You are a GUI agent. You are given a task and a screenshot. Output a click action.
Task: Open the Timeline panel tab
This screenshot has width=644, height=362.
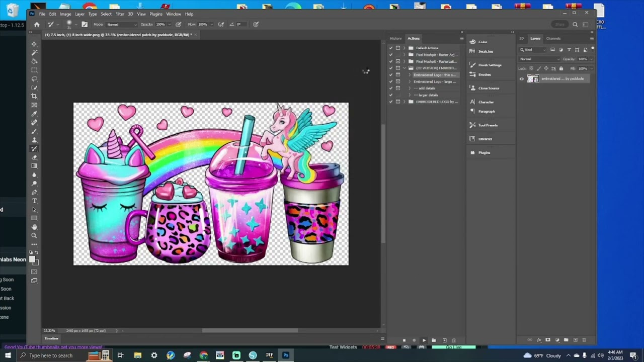pyautogui.click(x=51, y=338)
